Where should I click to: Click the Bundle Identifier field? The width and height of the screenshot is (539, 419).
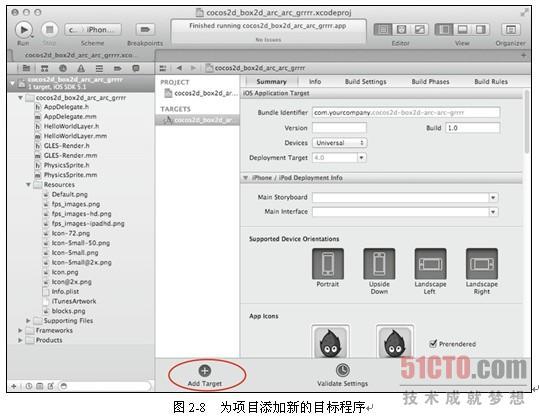[406, 112]
